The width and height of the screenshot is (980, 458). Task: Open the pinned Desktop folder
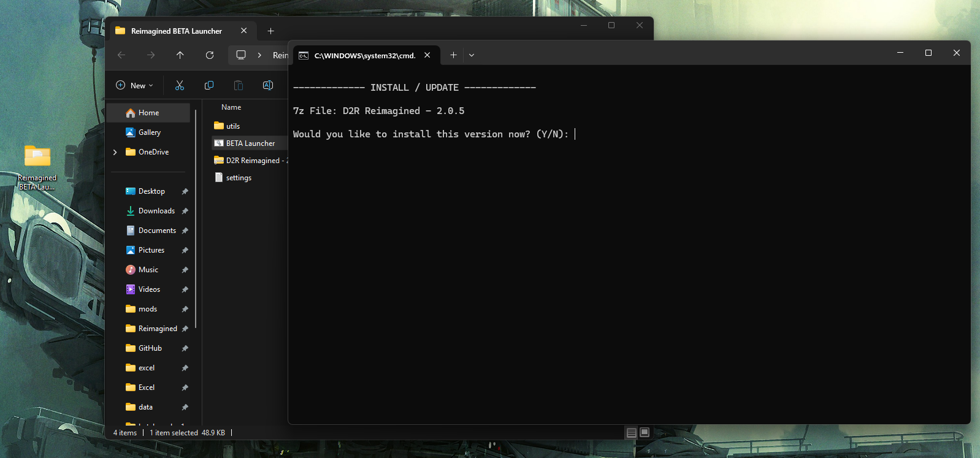coord(151,191)
